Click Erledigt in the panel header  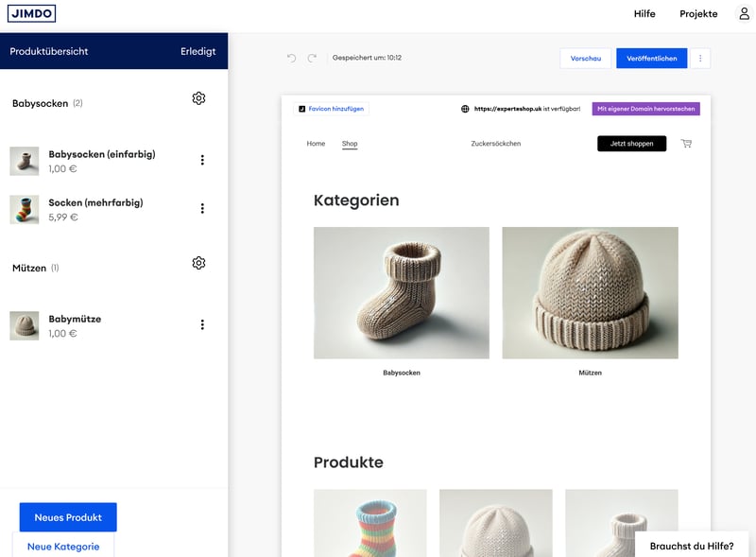pyautogui.click(x=198, y=52)
